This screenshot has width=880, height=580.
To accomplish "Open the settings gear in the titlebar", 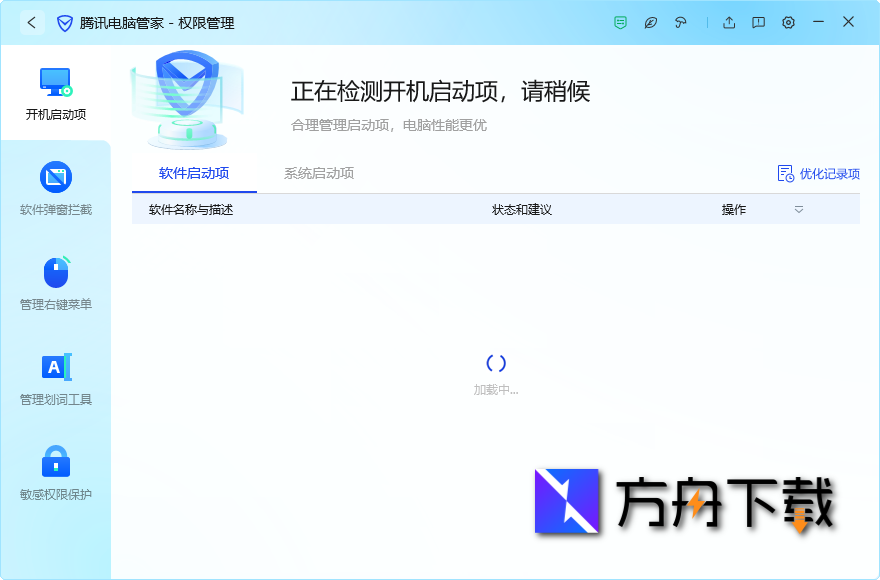I will coord(788,22).
